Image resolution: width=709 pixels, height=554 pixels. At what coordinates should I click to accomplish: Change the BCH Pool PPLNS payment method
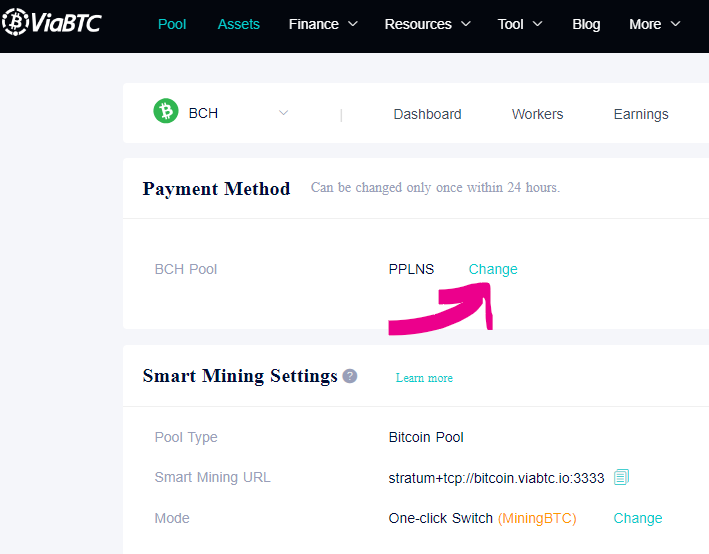tap(493, 269)
